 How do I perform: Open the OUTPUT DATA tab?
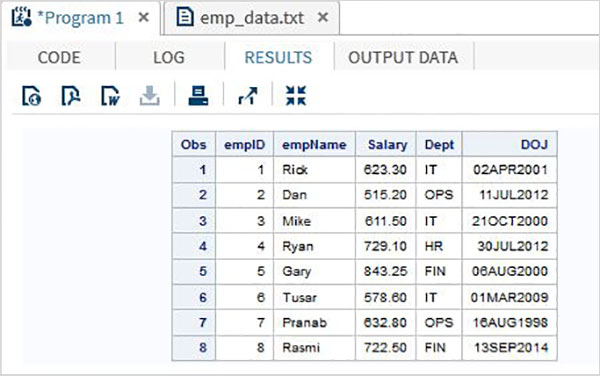403,58
